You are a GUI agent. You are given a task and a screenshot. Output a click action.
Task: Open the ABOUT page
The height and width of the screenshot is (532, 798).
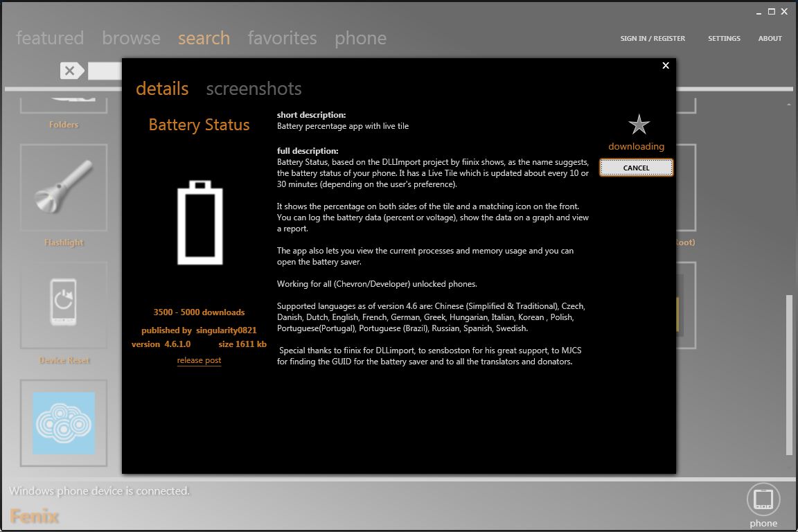tap(770, 38)
